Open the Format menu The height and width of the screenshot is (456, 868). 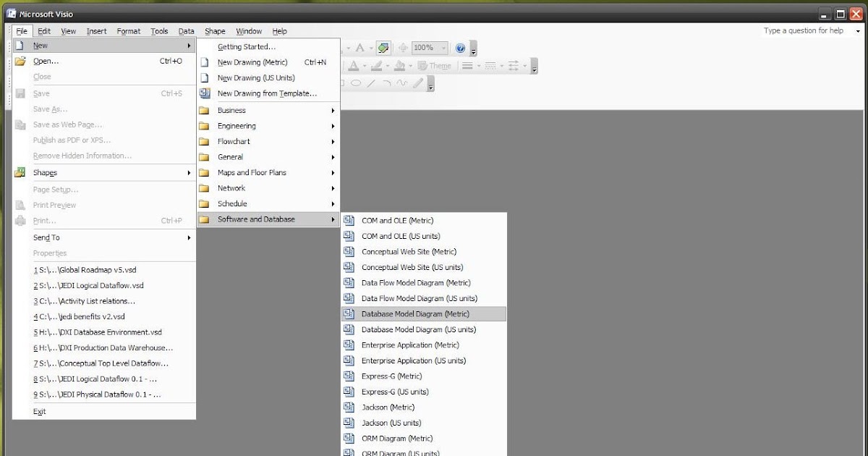point(129,31)
